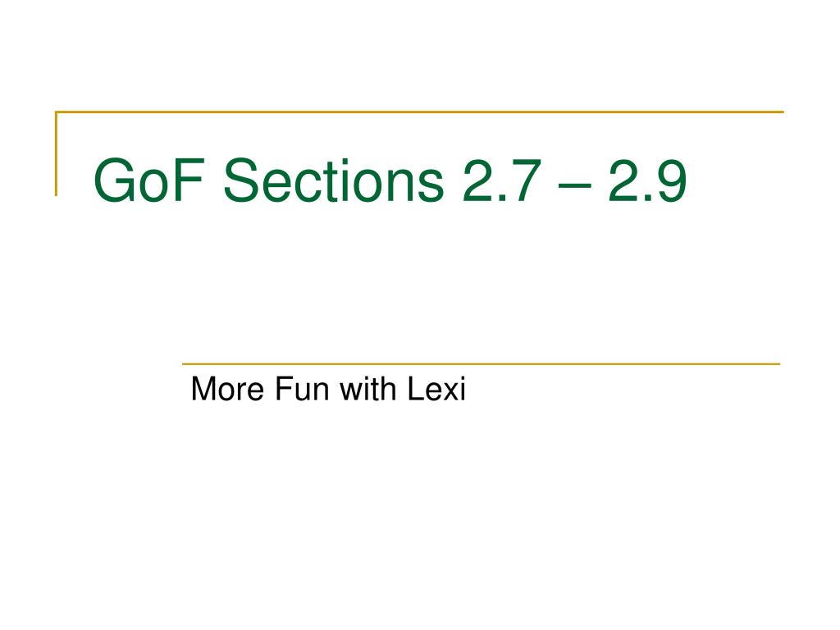The image size is (840, 630).
Task: Click the word 'More' in the subtitle
Action: tap(227, 388)
